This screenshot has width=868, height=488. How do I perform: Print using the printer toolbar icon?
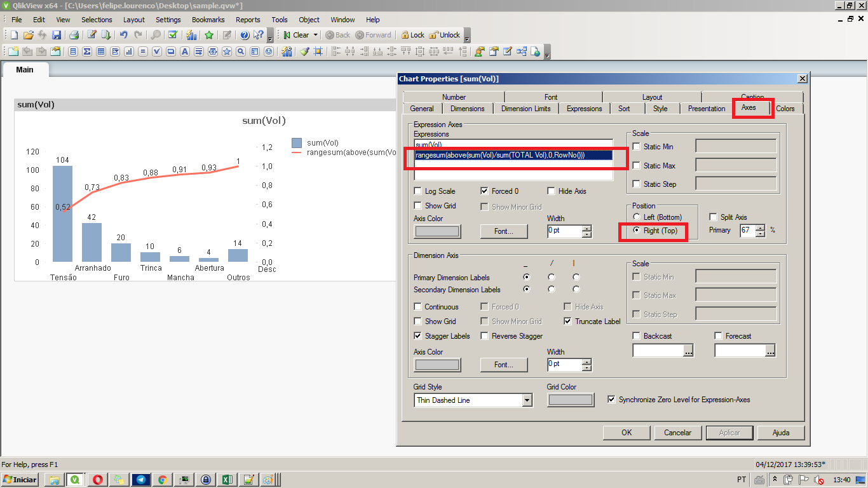(74, 35)
